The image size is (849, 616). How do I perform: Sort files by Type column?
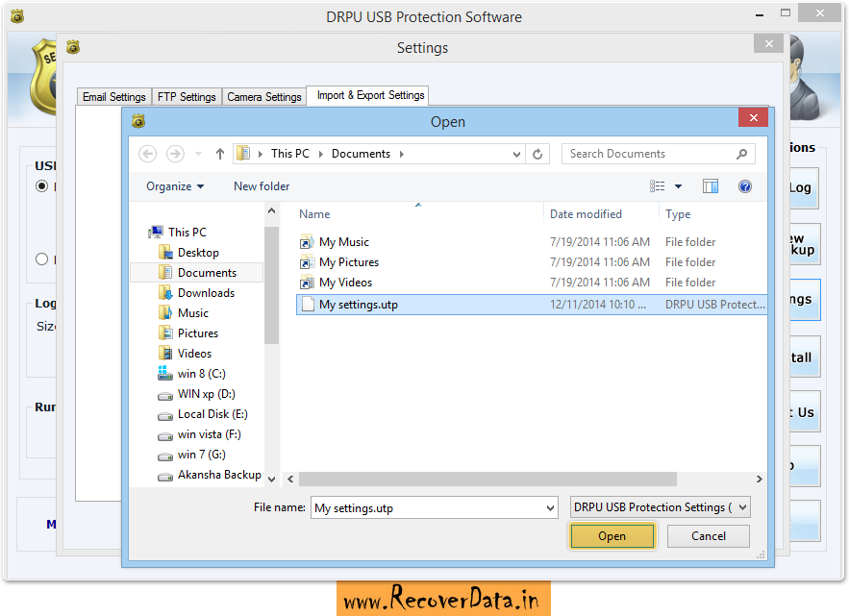[x=678, y=214]
